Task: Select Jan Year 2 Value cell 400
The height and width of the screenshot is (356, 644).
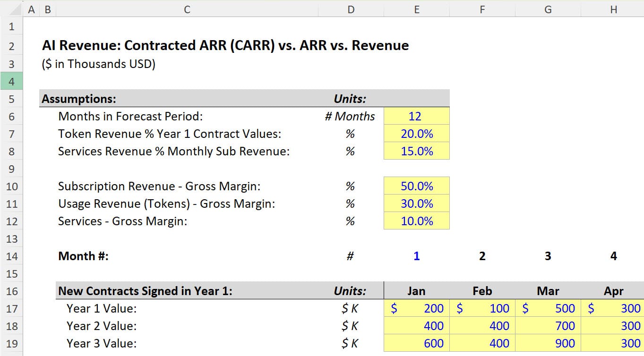Action: 416,326
